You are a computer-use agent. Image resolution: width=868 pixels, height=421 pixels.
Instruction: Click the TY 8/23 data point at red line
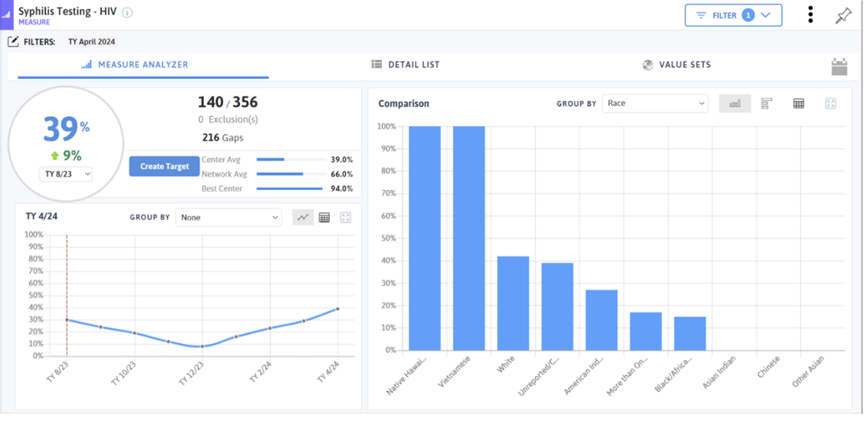67,320
